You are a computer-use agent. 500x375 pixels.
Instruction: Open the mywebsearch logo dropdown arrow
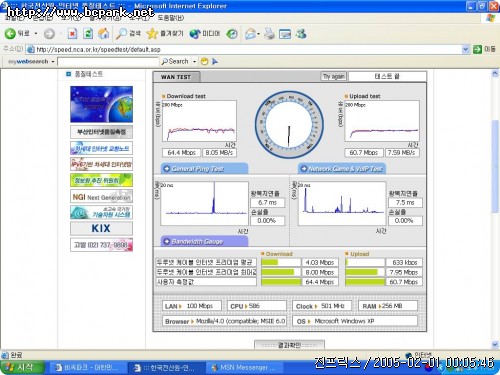53,62
